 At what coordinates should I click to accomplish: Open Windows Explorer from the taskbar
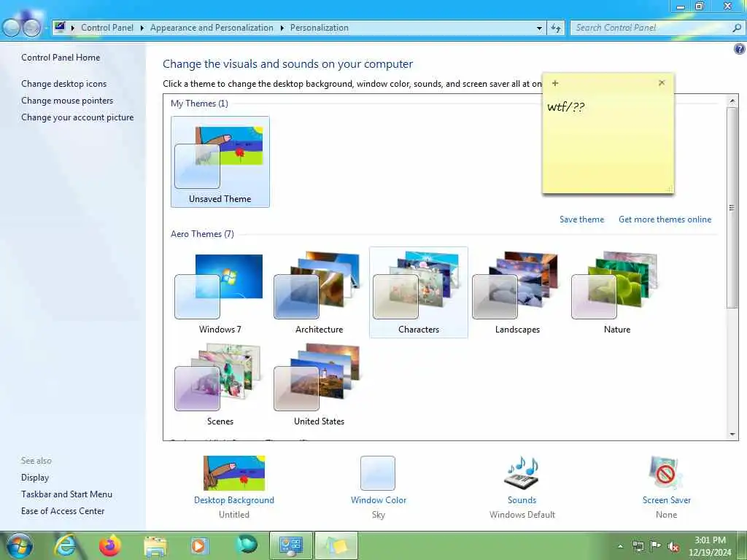click(155, 546)
